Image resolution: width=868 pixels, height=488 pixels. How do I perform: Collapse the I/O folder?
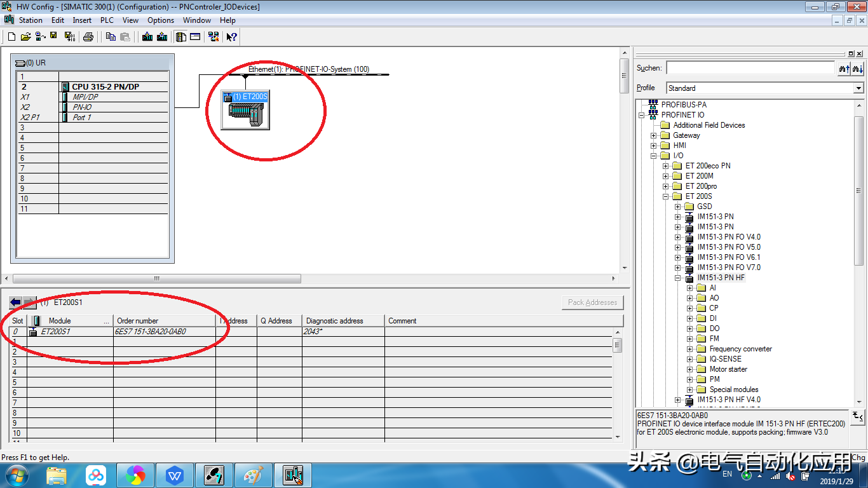click(x=653, y=156)
